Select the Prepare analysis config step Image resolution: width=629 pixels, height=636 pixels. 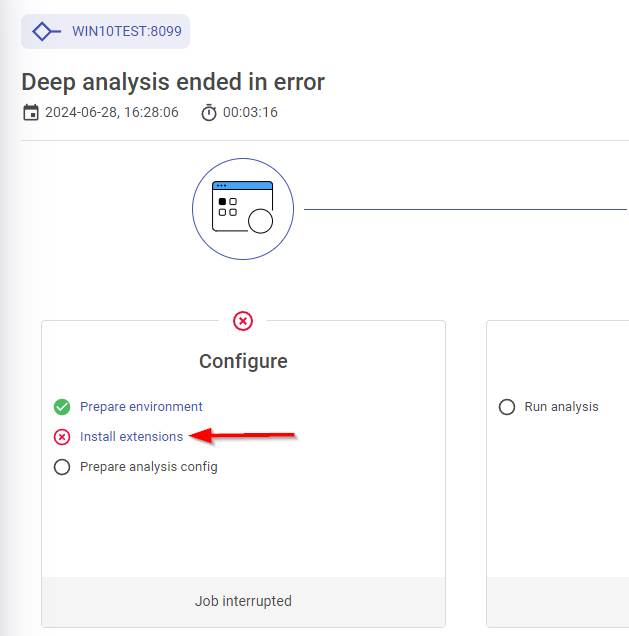click(x=148, y=467)
